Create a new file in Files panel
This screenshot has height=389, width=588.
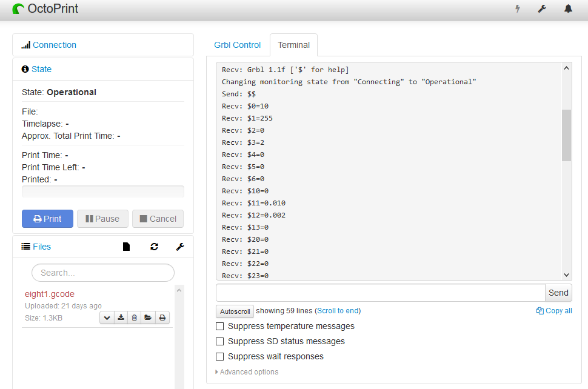[126, 247]
